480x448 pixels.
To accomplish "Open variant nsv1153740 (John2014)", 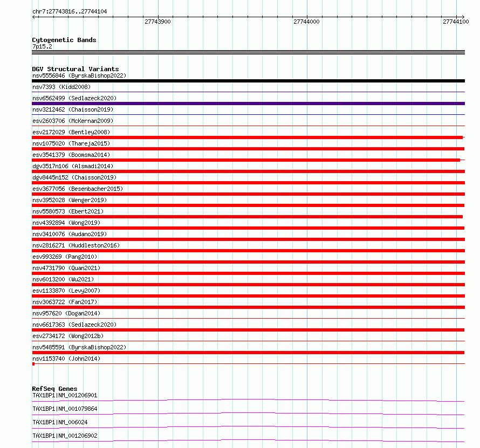I will (66, 359).
